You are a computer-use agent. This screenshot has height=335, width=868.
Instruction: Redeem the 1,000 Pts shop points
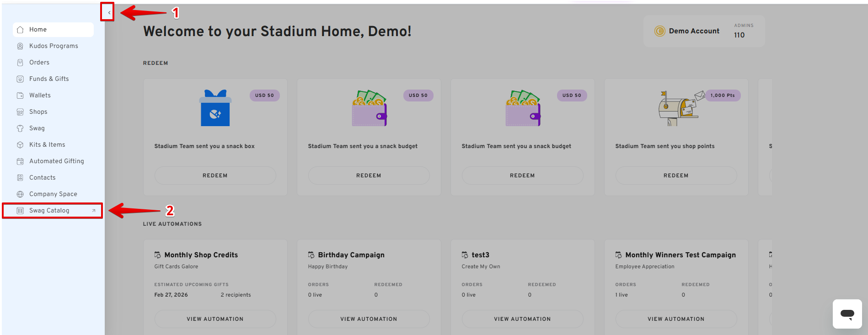(675, 175)
